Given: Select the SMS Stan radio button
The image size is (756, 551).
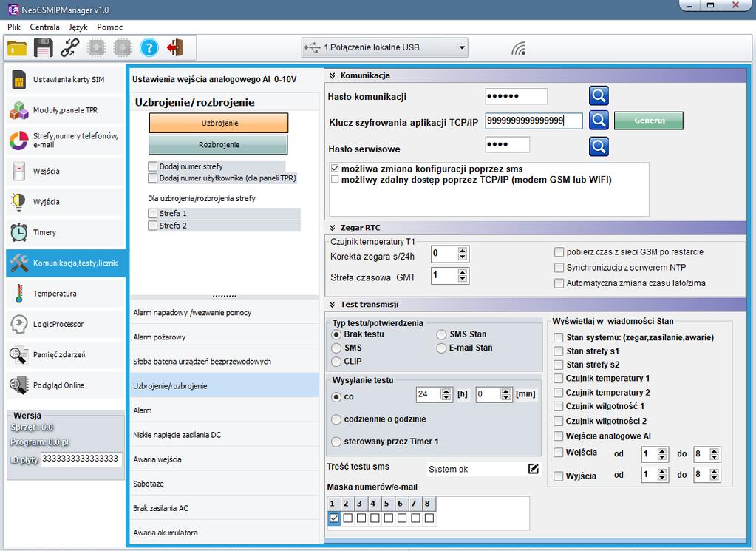Looking at the screenshot, I should pos(441,334).
